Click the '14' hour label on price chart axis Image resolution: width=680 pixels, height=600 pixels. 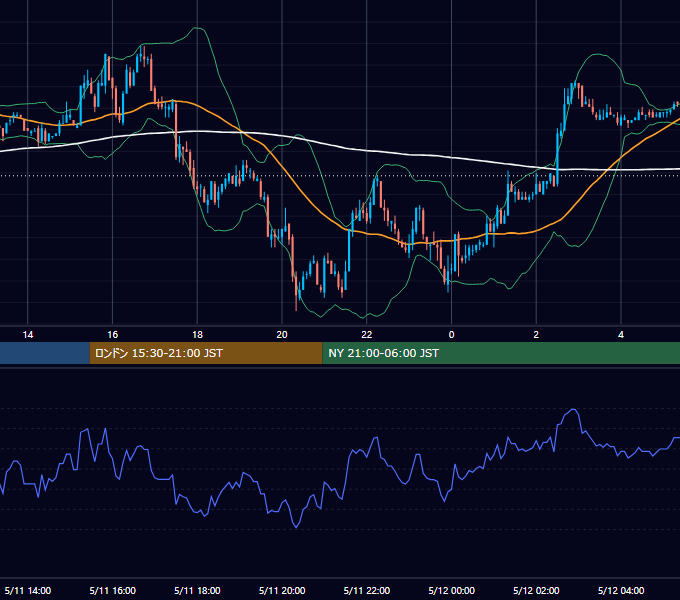tap(28, 335)
